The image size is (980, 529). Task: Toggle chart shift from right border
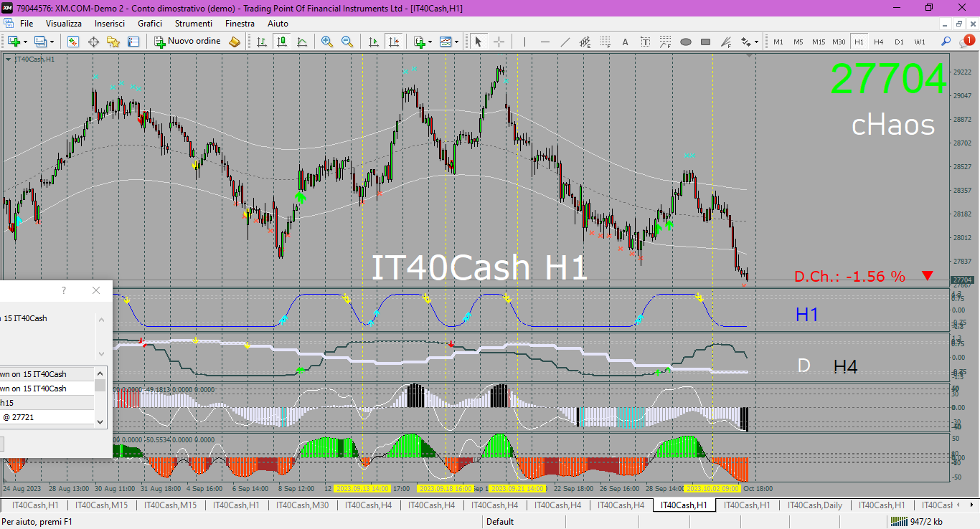pos(393,42)
